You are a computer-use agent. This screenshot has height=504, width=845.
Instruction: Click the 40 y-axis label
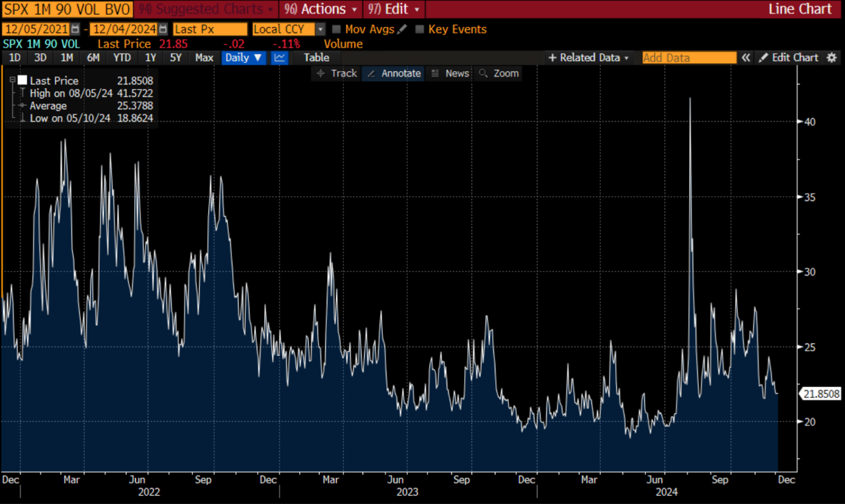pos(810,122)
